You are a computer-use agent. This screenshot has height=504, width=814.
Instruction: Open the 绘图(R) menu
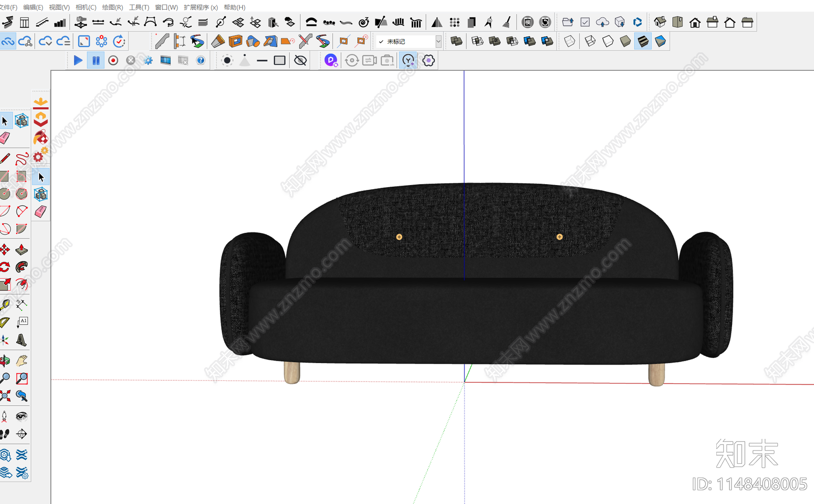[112, 7]
